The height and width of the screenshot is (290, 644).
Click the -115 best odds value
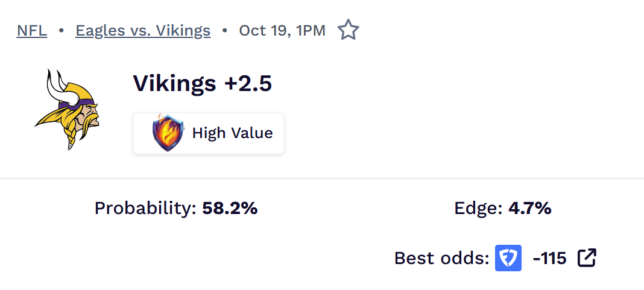click(x=549, y=259)
